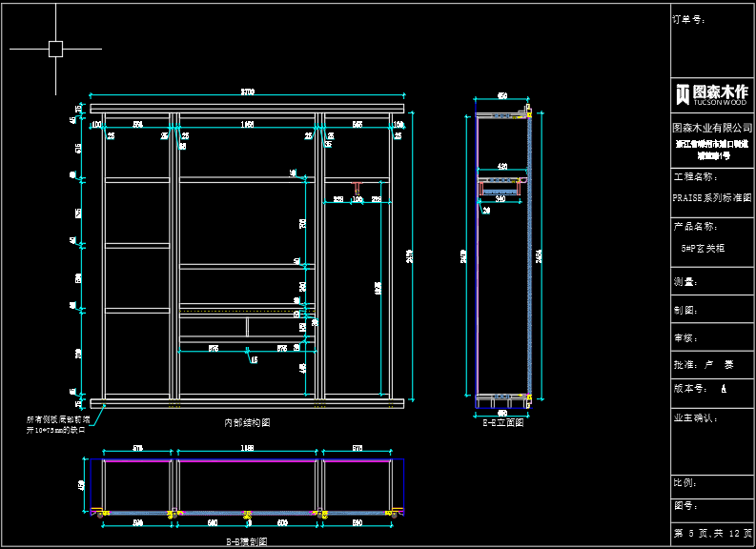Click the 测量 field in title block
This screenshot has height=549, width=756.
pyautogui.click(x=686, y=282)
